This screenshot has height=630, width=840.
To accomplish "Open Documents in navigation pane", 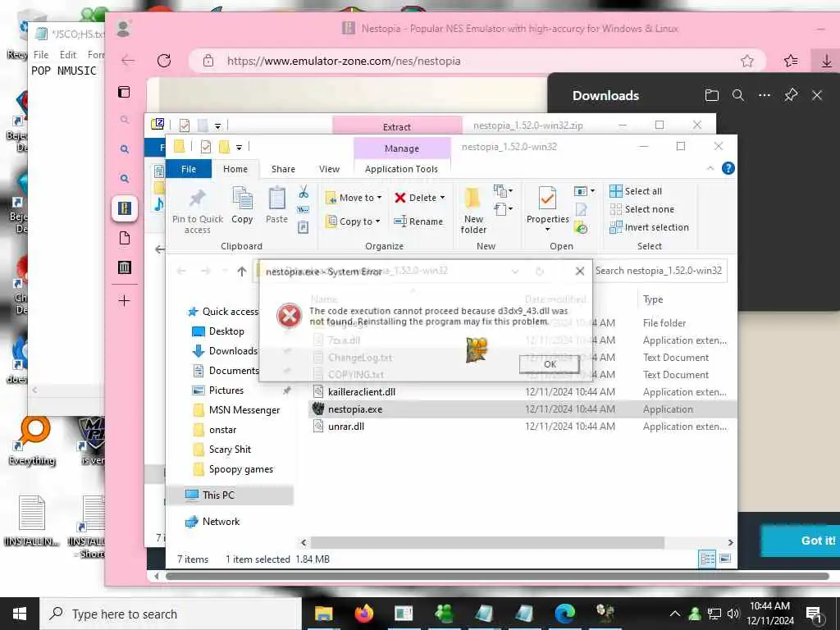I will pyautogui.click(x=226, y=371).
